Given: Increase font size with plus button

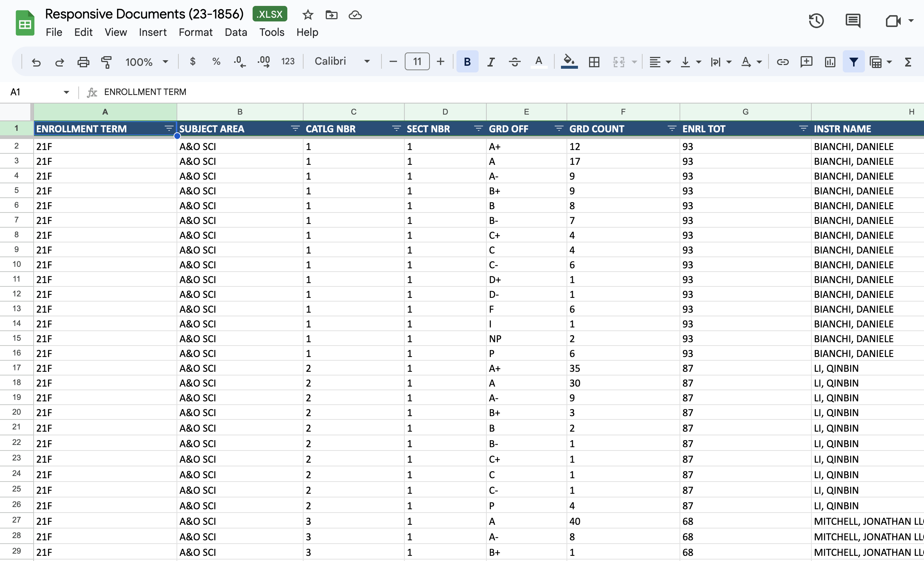Looking at the screenshot, I should point(441,61).
